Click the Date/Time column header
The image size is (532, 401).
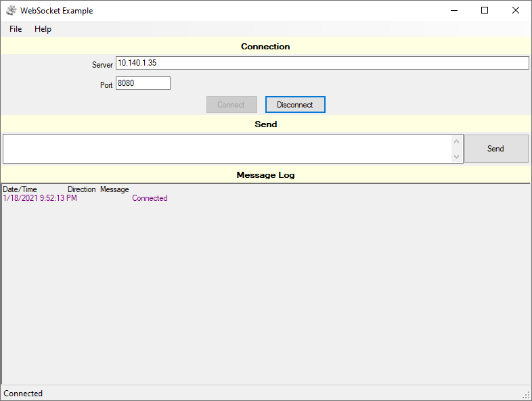20,189
